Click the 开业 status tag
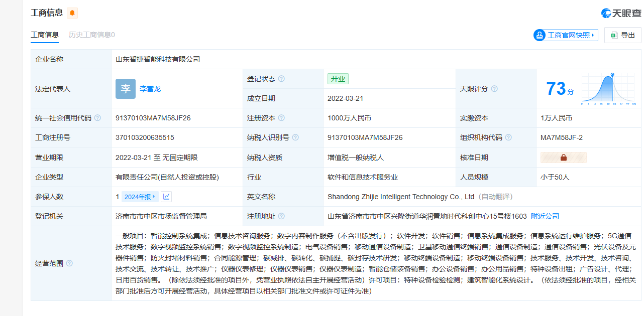 (x=338, y=79)
